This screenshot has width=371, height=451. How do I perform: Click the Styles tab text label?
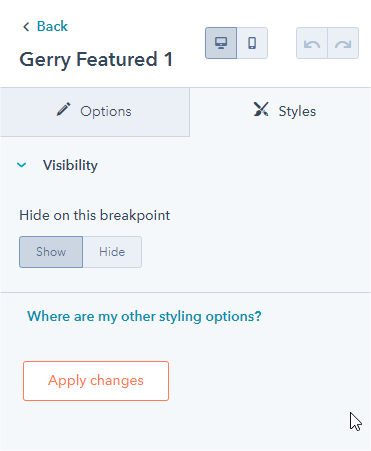point(297,111)
